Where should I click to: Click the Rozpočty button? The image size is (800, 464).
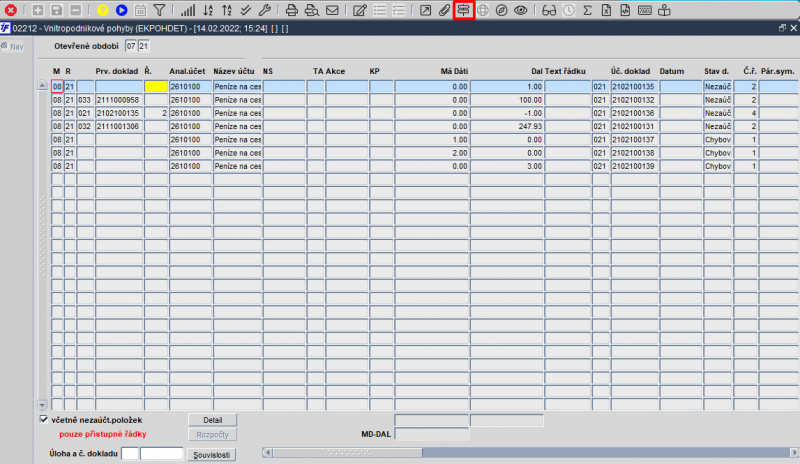click(213, 434)
